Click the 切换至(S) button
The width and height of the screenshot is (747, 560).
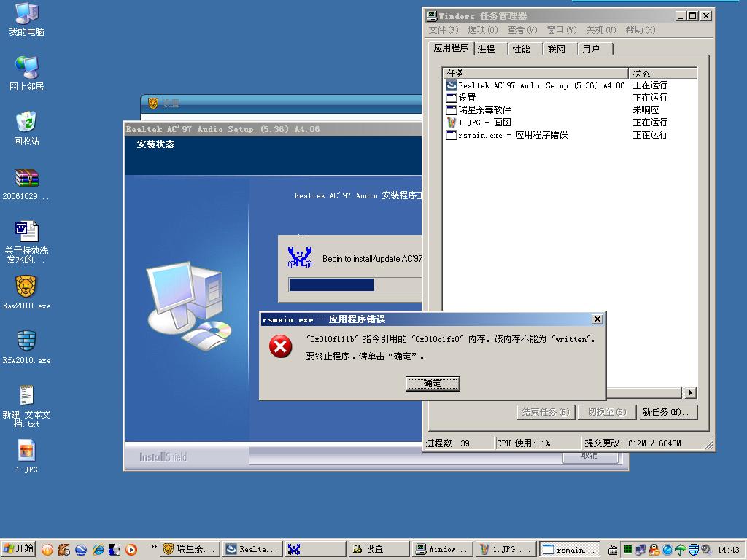pos(606,412)
